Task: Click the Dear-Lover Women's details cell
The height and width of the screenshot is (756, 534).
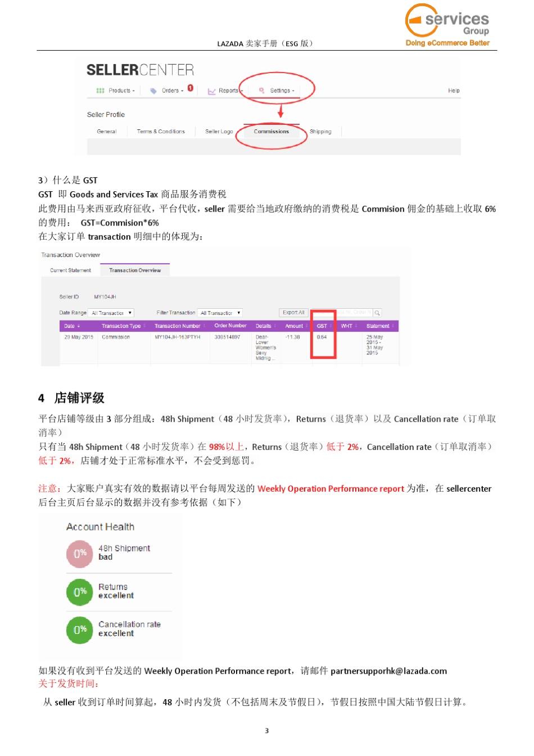Action: (x=265, y=348)
